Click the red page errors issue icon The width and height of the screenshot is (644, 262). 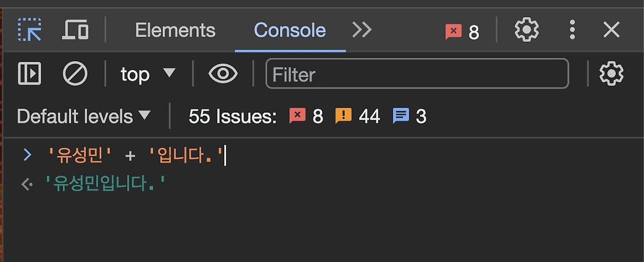(x=297, y=117)
